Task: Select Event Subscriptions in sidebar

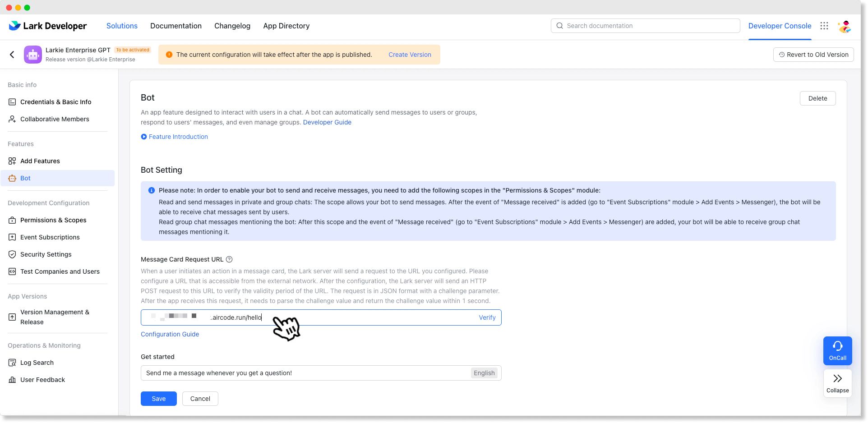Action: (x=50, y=237)
